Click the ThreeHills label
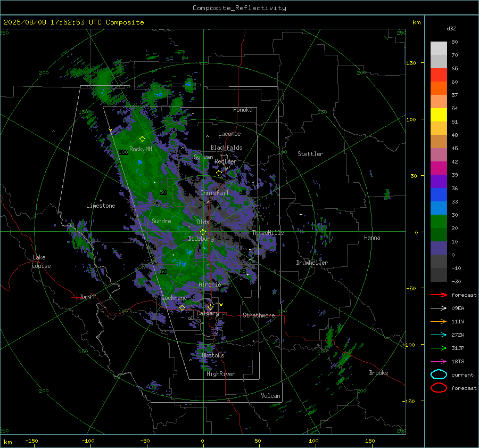The image size is (479, 448). 268,233
